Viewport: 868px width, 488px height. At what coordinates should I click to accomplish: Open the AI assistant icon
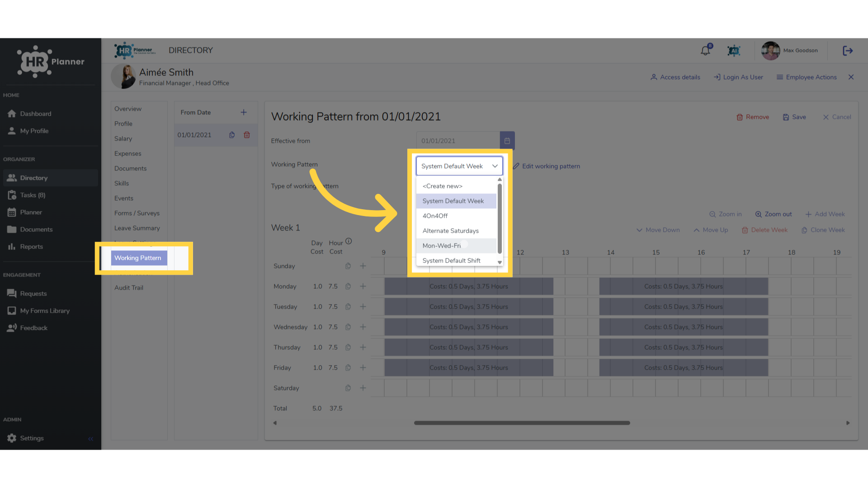click(x=734, y=51)
